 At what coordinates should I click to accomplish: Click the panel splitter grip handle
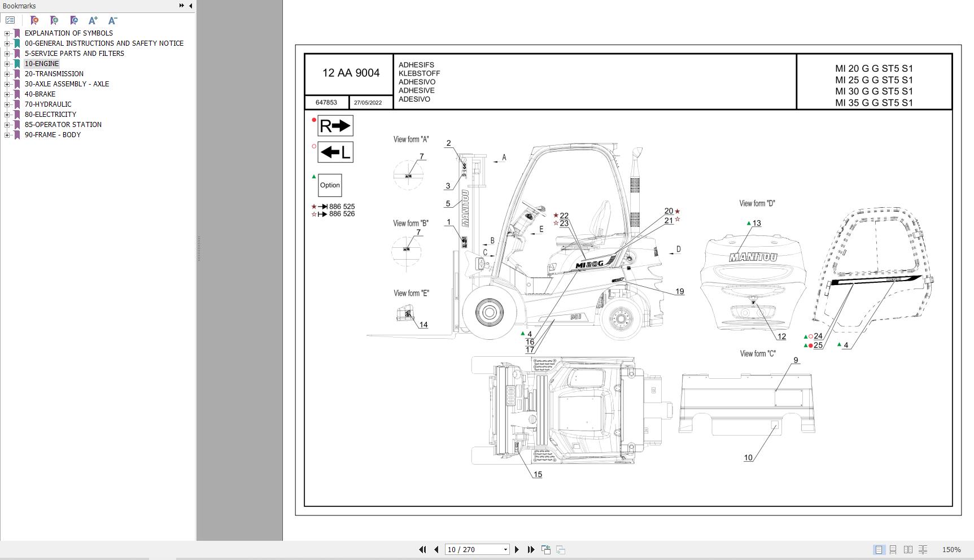click(198, 248)
